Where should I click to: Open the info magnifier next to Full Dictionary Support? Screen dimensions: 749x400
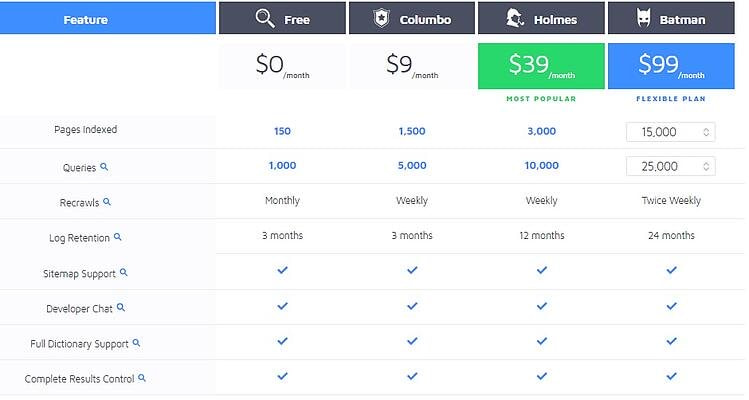pos(136,343)
